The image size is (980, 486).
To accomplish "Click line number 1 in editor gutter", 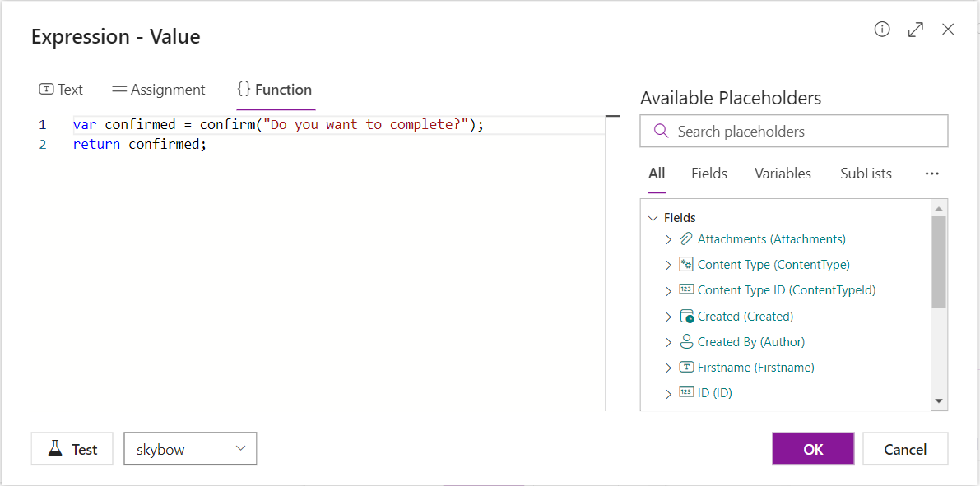I will (43, 125).
